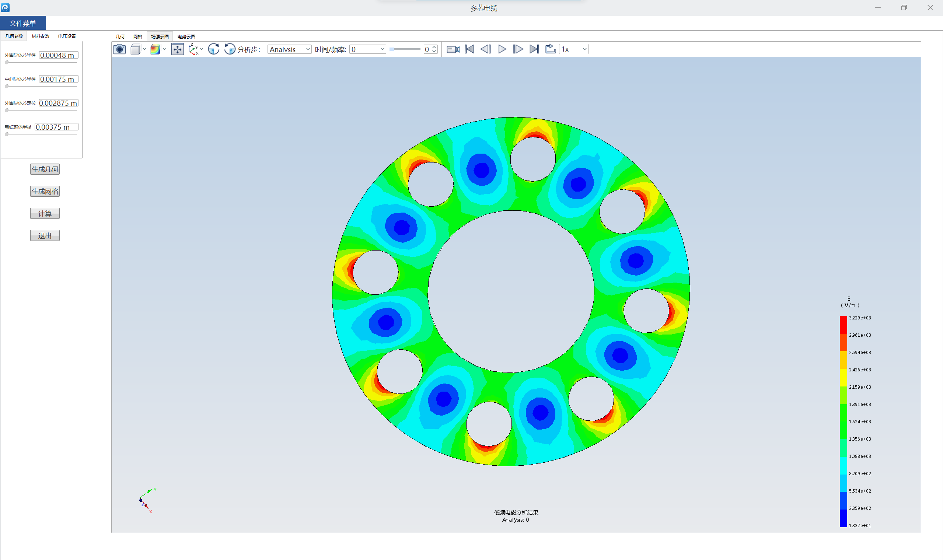Click the export animation arrow icon
Screen dimensions: 943x560
[x=550, y=49]
